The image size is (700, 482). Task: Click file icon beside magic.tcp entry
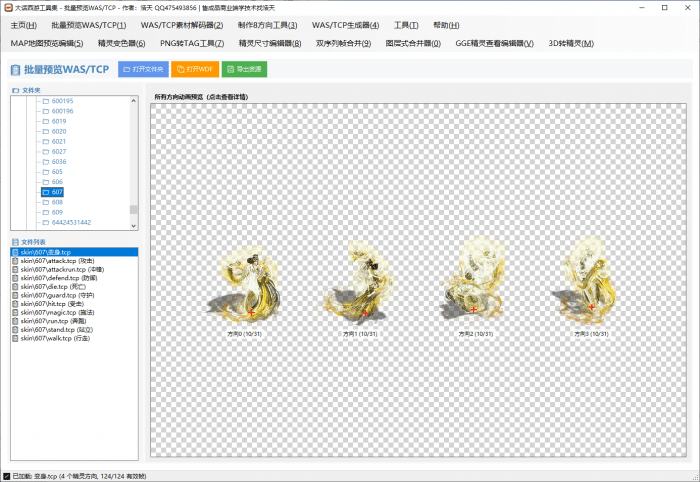[x=15, y=312]
